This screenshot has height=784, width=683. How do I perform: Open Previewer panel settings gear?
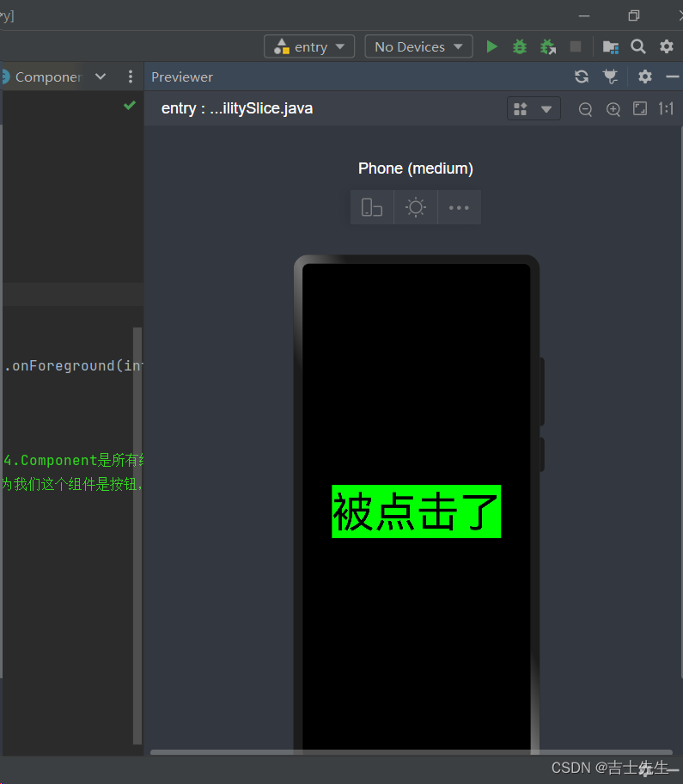click(645, 77)
